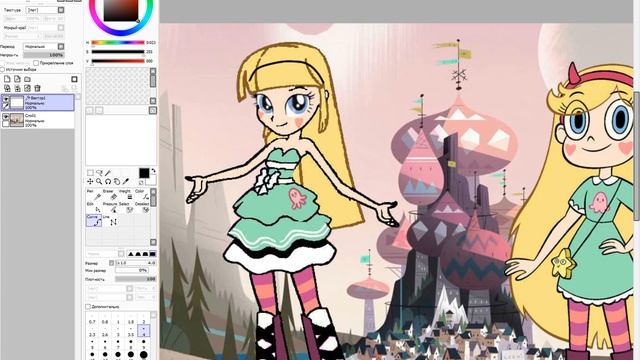Open the Texture dropdown
The height and width of the screenshot is (360, 640).
[x=45, y=9]
